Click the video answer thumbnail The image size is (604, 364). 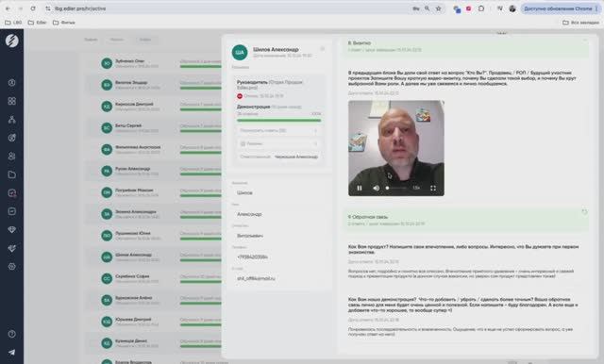pos(396,148)
